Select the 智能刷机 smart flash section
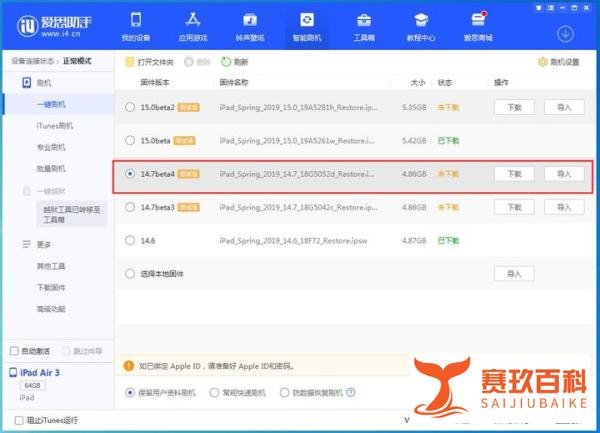Image resolution: width=600 pixels, height=433 pixels. (307, 26)
